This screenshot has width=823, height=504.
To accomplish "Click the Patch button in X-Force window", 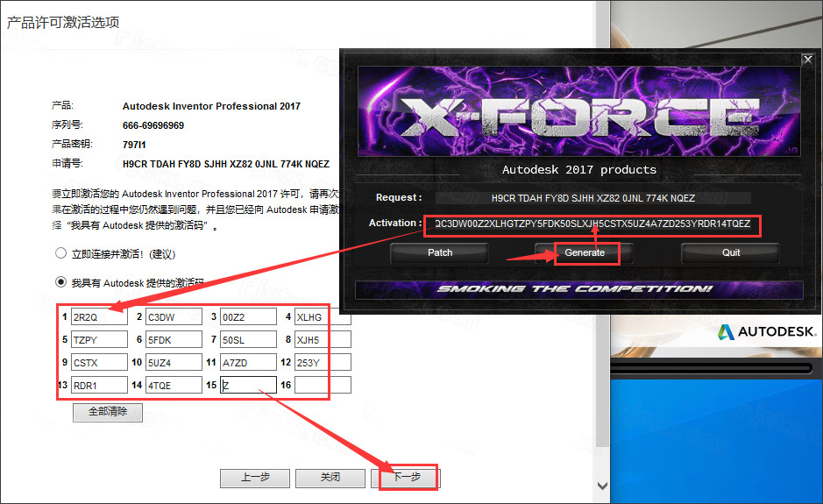I will click(440, 253).
